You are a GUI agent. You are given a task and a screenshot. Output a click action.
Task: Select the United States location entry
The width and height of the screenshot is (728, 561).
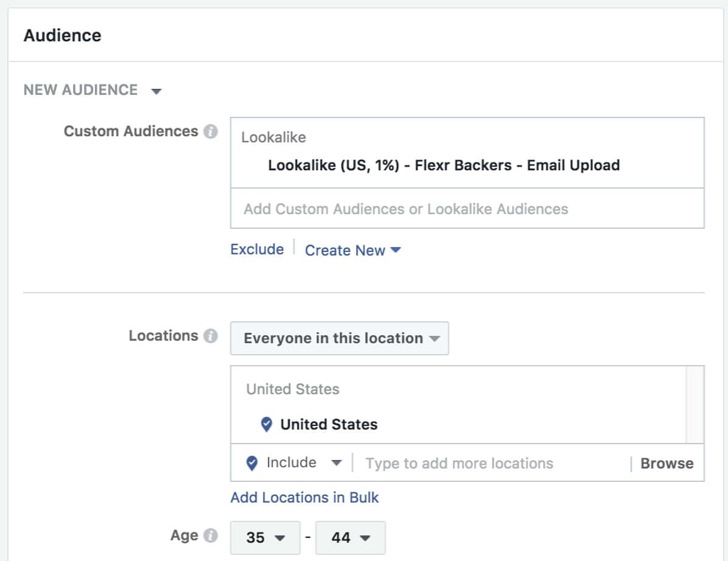(x=328, y=425)
